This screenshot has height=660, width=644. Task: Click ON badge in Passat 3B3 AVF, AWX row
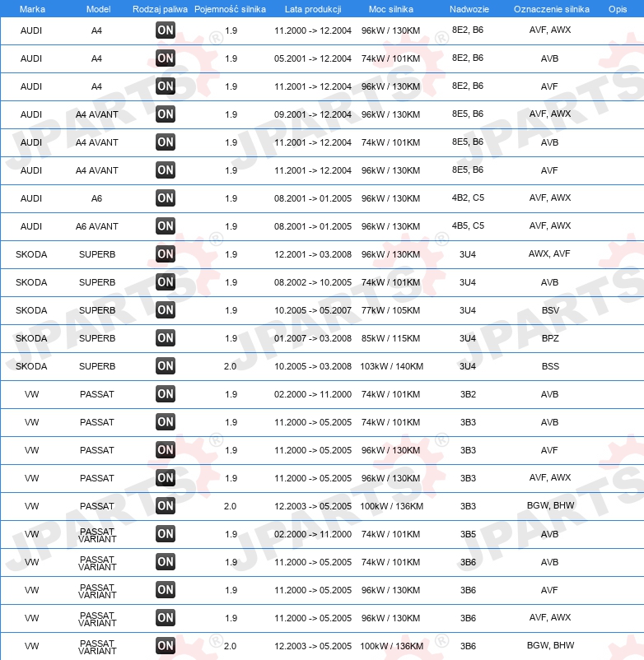click(x=165, y=478)
